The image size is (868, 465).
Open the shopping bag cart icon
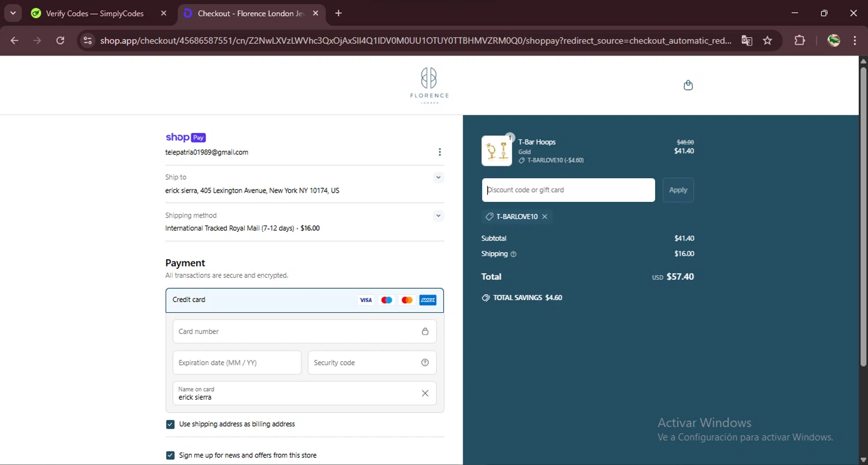pos(688,85)
